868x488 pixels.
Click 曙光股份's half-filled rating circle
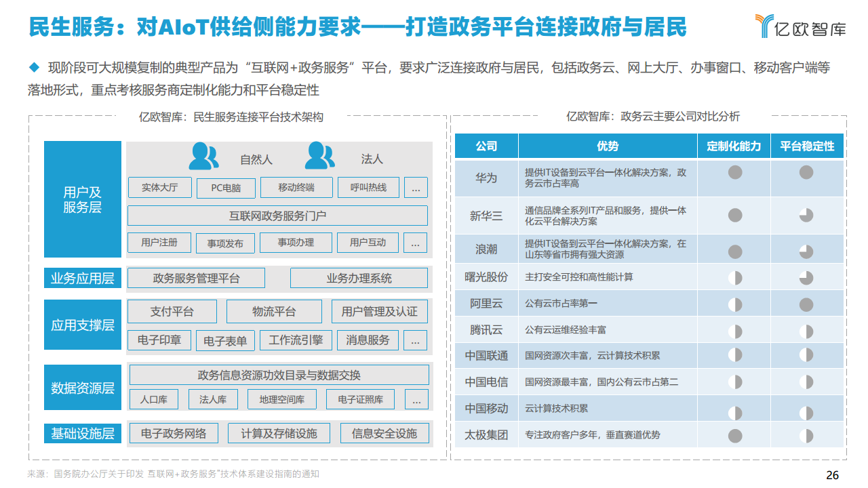coord(734,277)
